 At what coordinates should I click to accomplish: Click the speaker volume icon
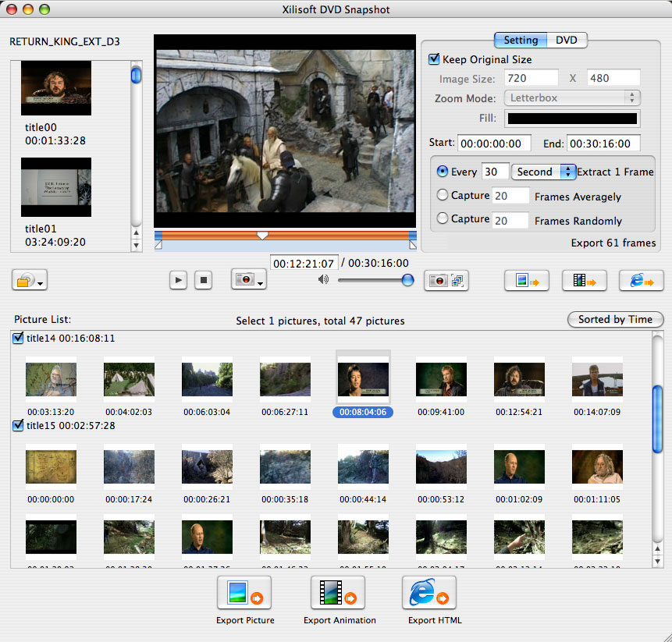(x=323, y=280)
